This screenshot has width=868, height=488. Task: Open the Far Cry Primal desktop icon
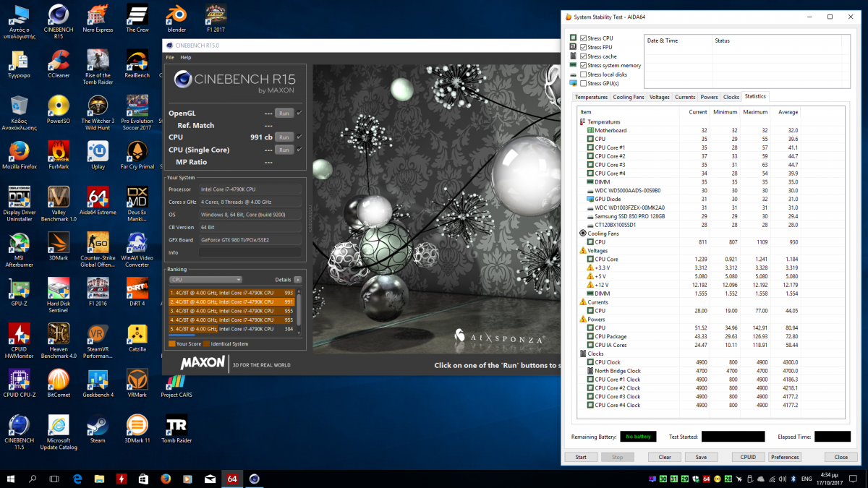pos(137,155)
